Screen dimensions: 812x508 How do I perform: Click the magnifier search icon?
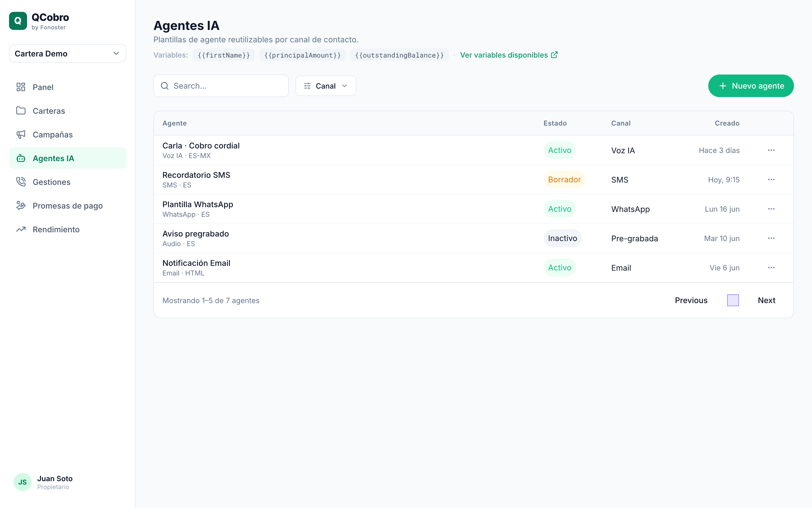click(165, 86)
